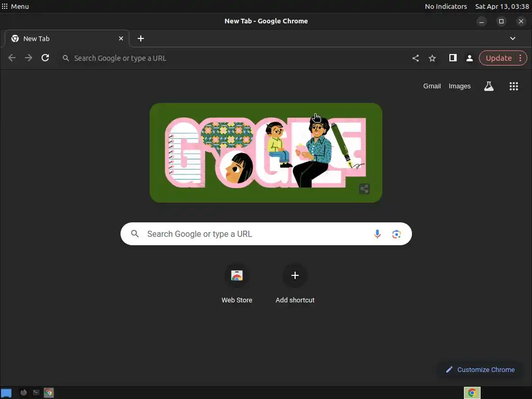The image size is (532, 399).
Task: Expand the tab search dropdown
Action: (x=513, y=38)
